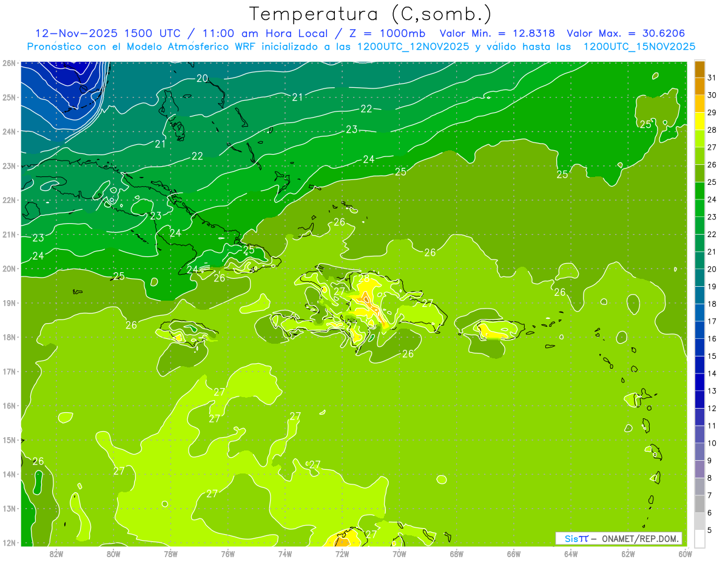Select the "1200UTC_12NOV2025" initialization time text
This screenshot has height=562, width=728.
(414, 47)
